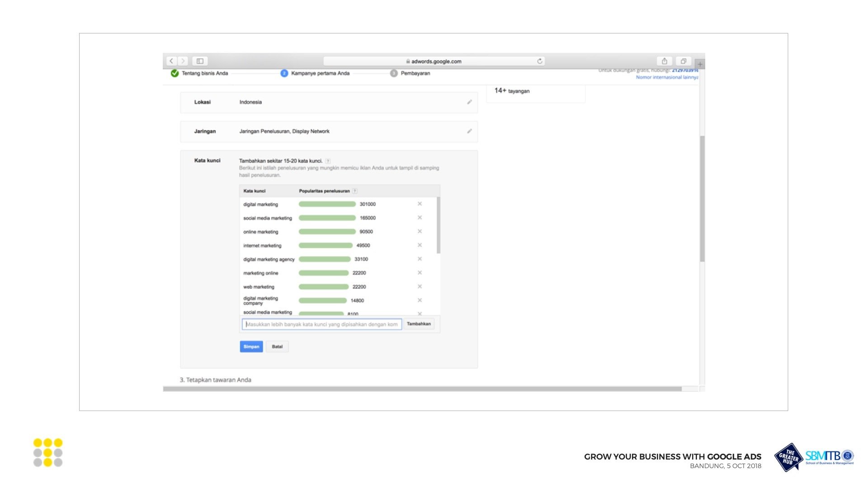The height and width of the screenshot is (488, 868).
Task: Reload the page via refresh icon
Action: pos(539,61)
